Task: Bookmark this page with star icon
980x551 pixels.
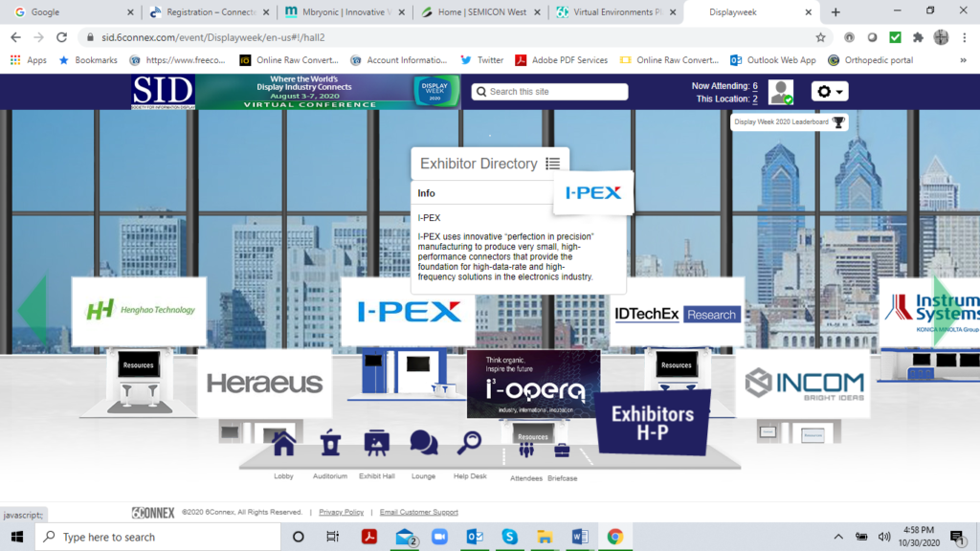Action: (x=820, y=37)
